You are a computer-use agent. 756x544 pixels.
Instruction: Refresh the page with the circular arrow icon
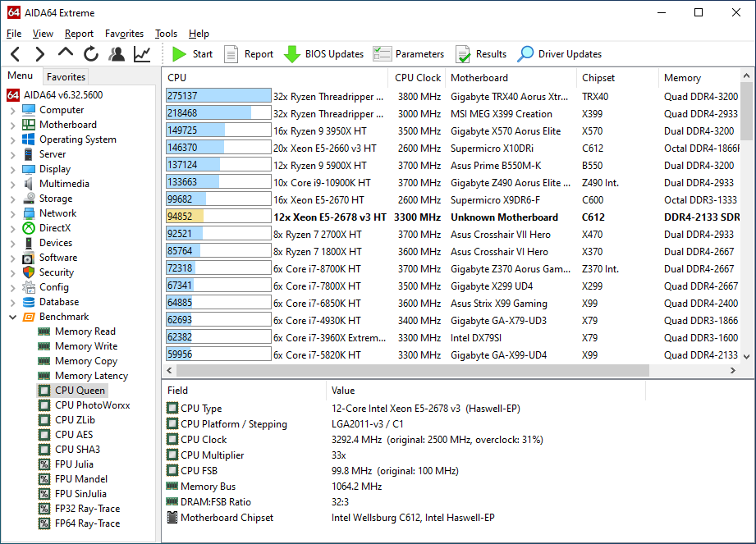pyautogui.click(x=91, y=54)
